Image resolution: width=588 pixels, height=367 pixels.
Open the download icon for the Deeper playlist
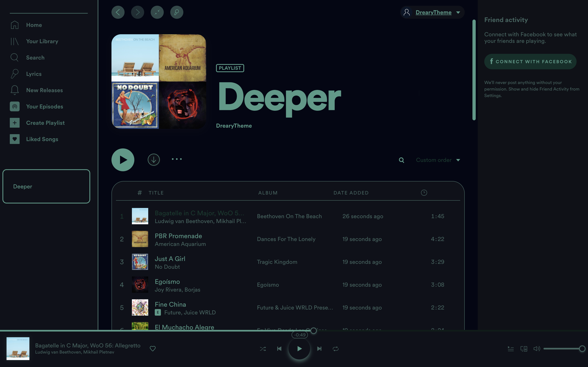154,159
